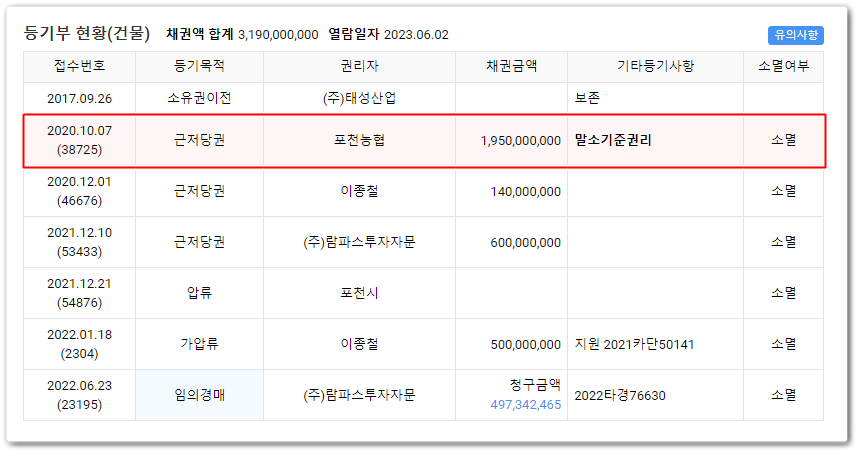Click (주)람파스투자자문 in the 임의경매 row
Image resolution: width=860 pixels, height=454 pixels.
click(x=359, y=395)
